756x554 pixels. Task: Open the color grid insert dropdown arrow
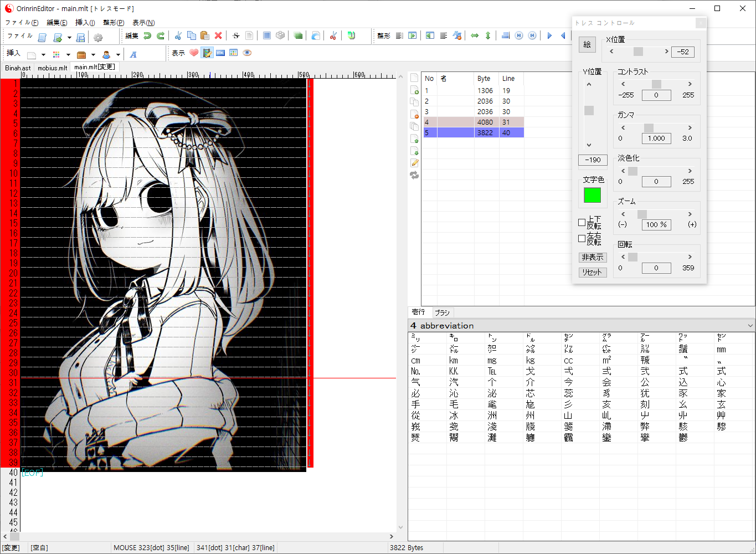click(x=68, y=55)
